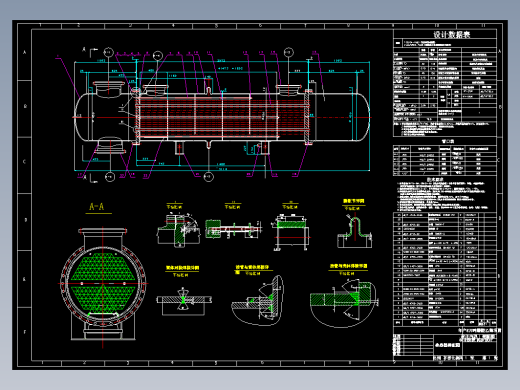Select the left dished head of the vessel
This screenshot has height=390, width=520.
coord(82,117)
